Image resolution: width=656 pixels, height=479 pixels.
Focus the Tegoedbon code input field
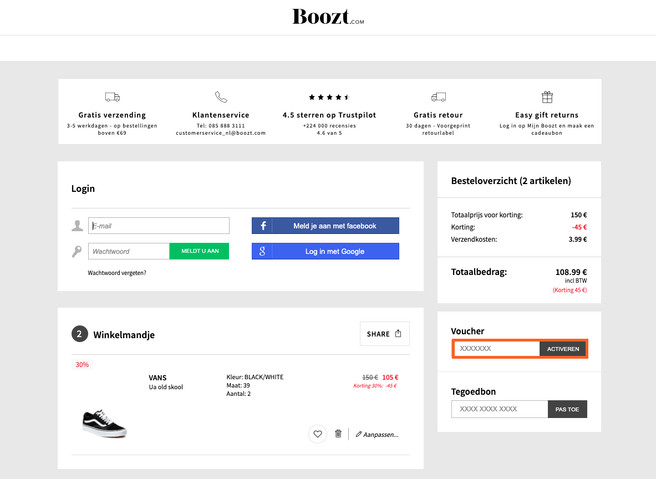click(x=500, y=409)
